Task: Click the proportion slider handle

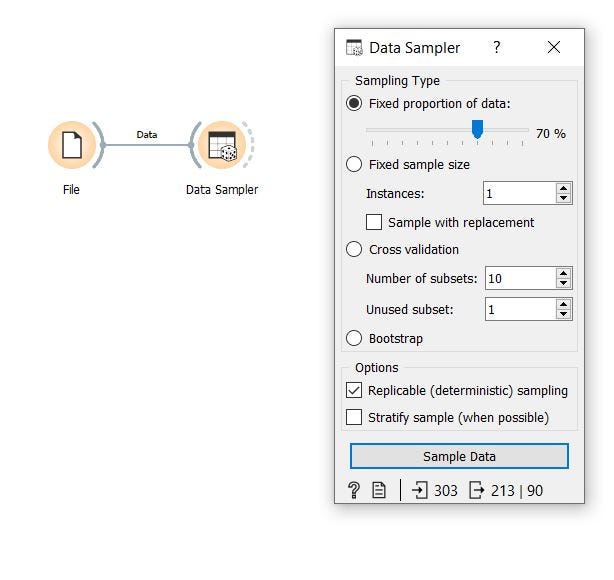Action: (x=477, y=129)
